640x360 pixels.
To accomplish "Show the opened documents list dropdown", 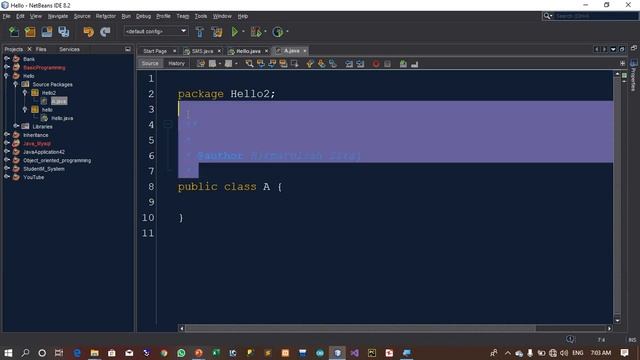I will [x=613, y=49].
